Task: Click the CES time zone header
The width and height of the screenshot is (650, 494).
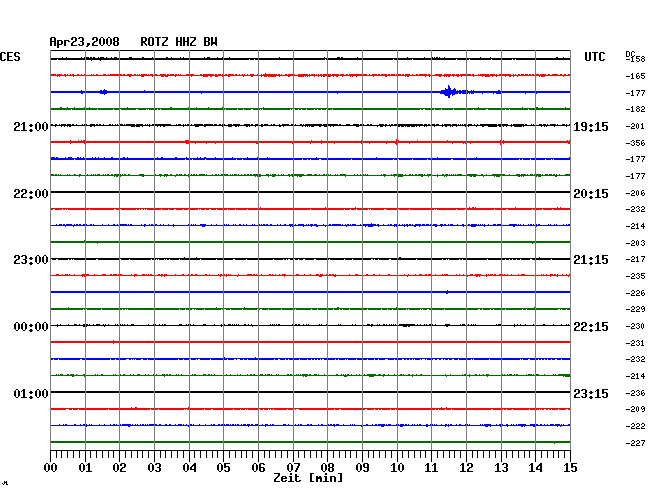Action: 10,57
